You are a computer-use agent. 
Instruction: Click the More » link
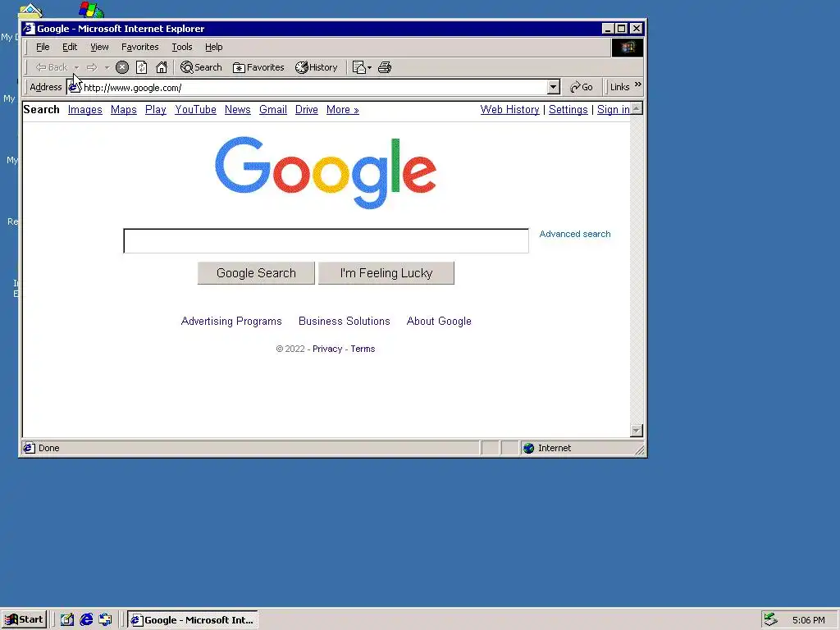click(x=342, y=110)
